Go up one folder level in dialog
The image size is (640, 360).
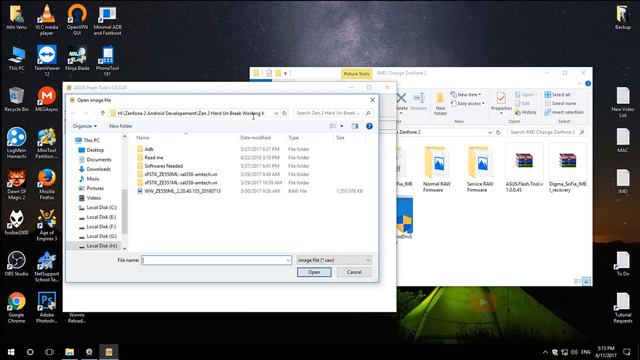[x=103, y=113]
